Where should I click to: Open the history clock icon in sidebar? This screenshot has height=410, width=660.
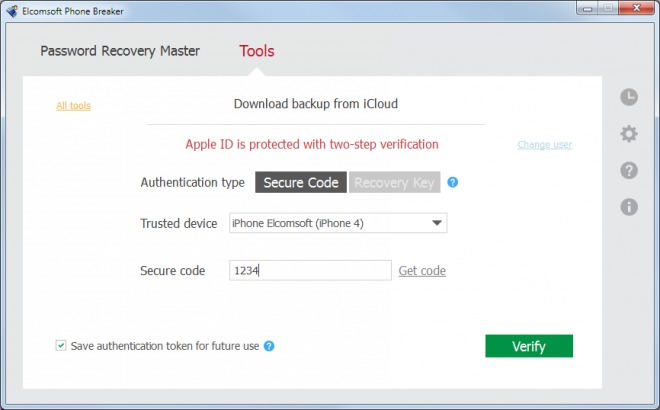pyautogui.click(x=629, y=97)
